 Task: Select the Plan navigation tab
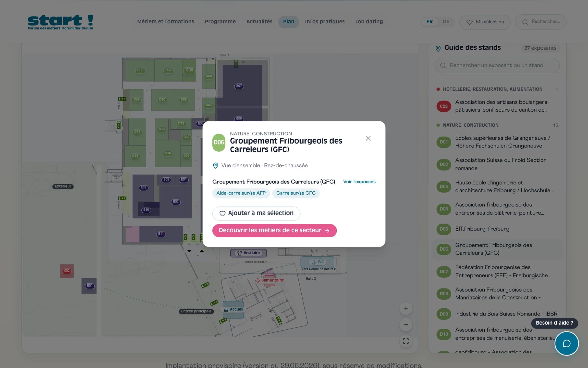click(289, 22)
